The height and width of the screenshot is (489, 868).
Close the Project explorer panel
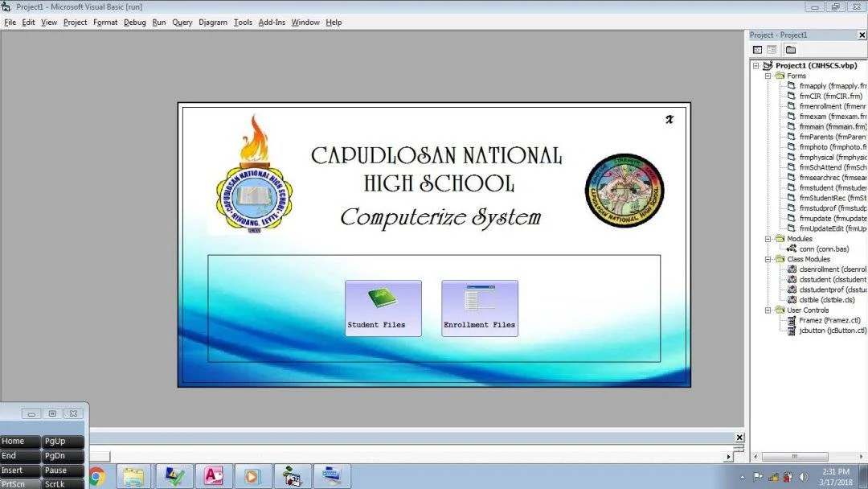(x=862, y=35)
